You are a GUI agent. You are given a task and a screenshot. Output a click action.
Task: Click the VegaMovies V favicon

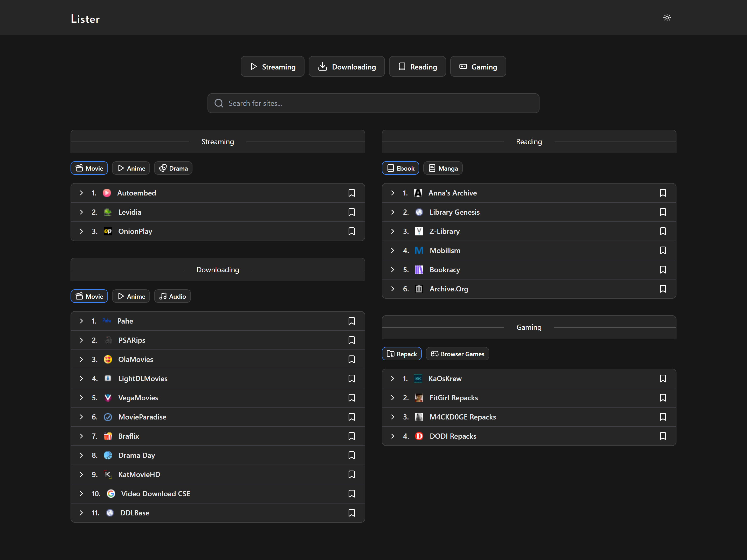108,398
